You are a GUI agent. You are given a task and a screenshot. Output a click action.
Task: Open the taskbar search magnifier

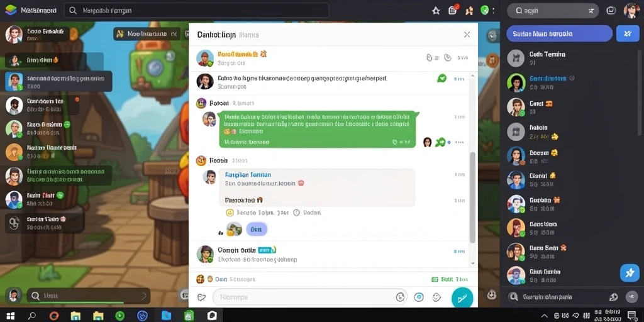32,316
